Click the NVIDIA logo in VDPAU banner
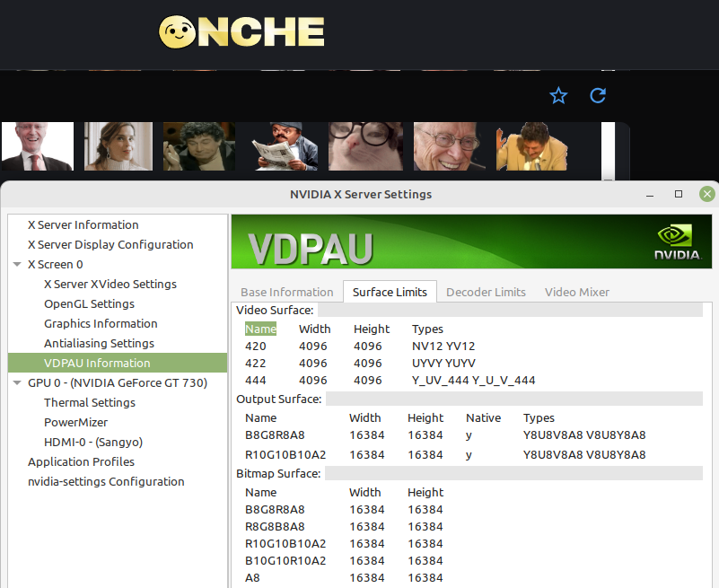The height and width of the screenshot is (588, 719). point(678,241)
